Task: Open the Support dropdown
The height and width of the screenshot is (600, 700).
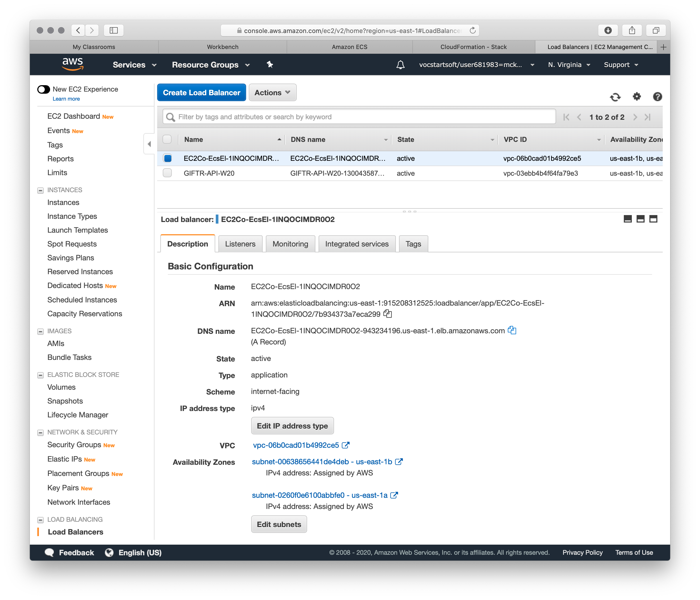Action: click(621, 65)
